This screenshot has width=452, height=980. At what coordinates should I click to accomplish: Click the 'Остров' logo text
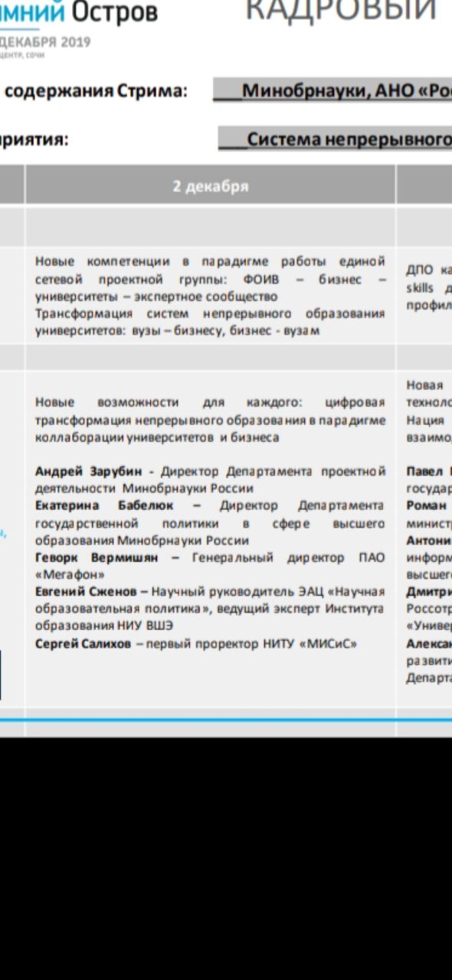pyautogui.click(x=115, y=12)
